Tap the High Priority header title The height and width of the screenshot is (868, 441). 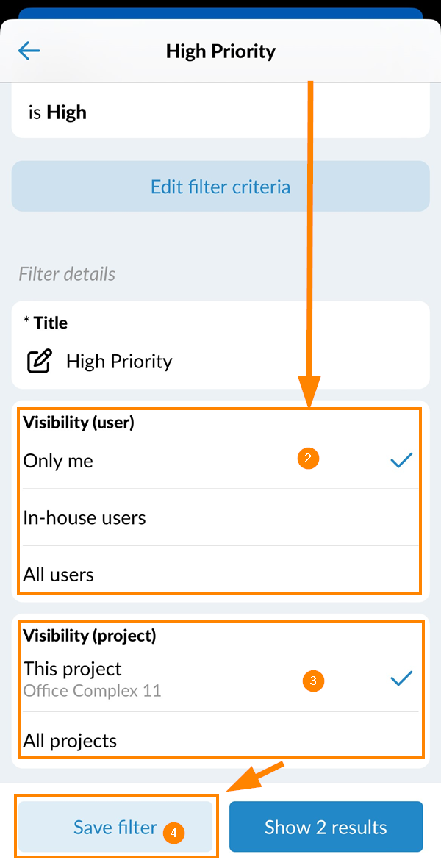(x=220, y=51)
